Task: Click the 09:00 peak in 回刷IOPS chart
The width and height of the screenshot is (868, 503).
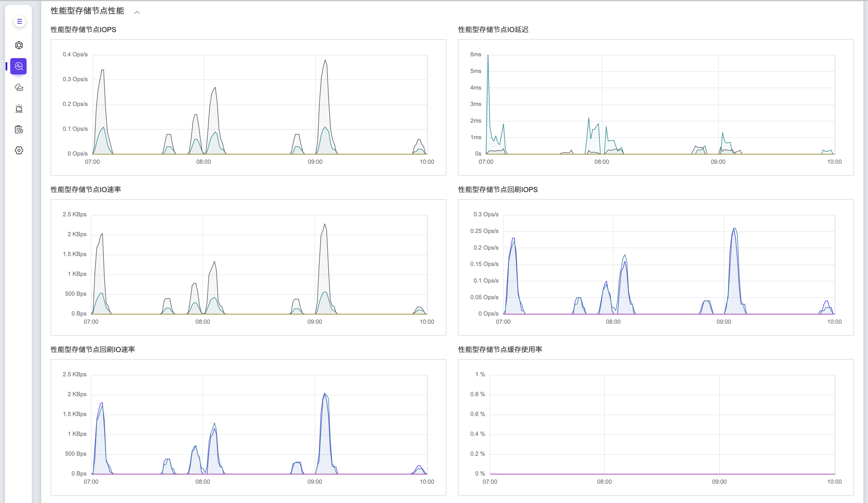Action: click(x=734, y=229)
